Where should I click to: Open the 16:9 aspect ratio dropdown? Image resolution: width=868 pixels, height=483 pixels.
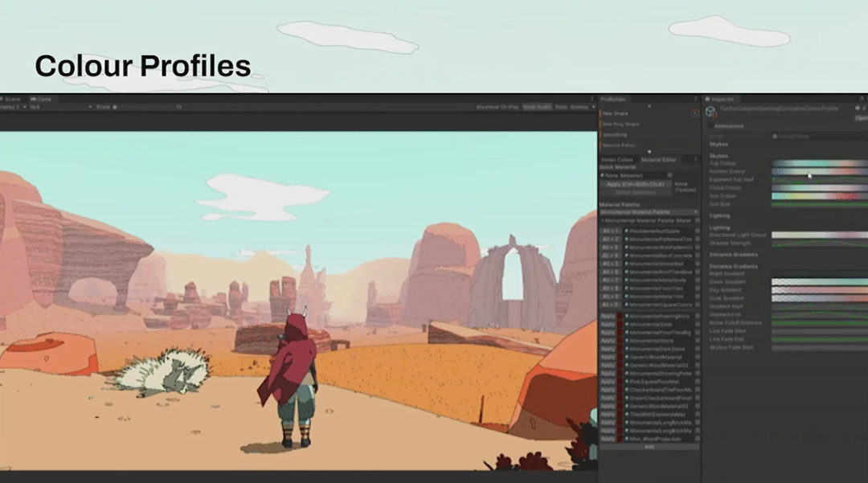click(x=59, y=107)
